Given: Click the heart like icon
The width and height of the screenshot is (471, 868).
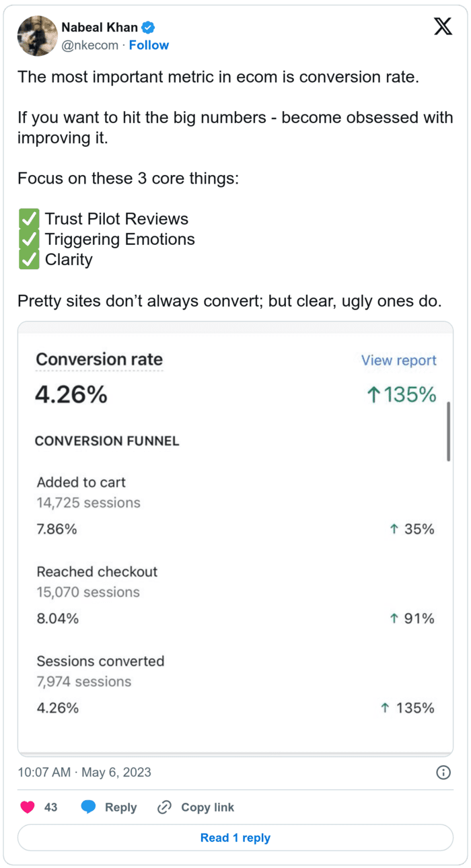Looking at the screenshot, I should 28,807.
